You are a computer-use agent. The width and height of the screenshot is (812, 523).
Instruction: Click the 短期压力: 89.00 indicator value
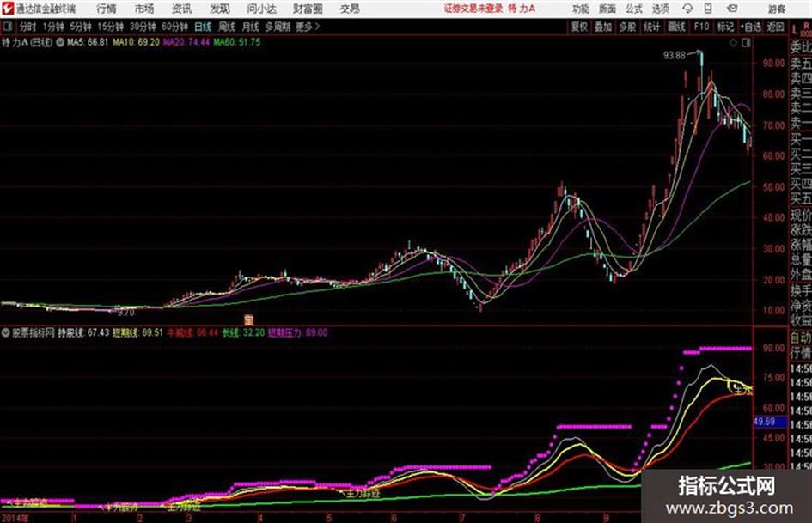(x=298, y=332)
